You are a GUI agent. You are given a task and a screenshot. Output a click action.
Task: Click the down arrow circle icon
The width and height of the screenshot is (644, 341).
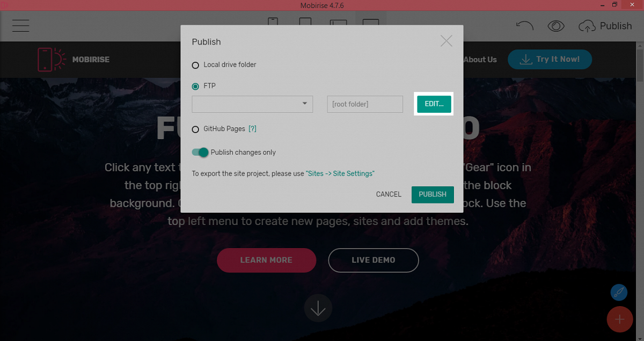pos(318,309)
